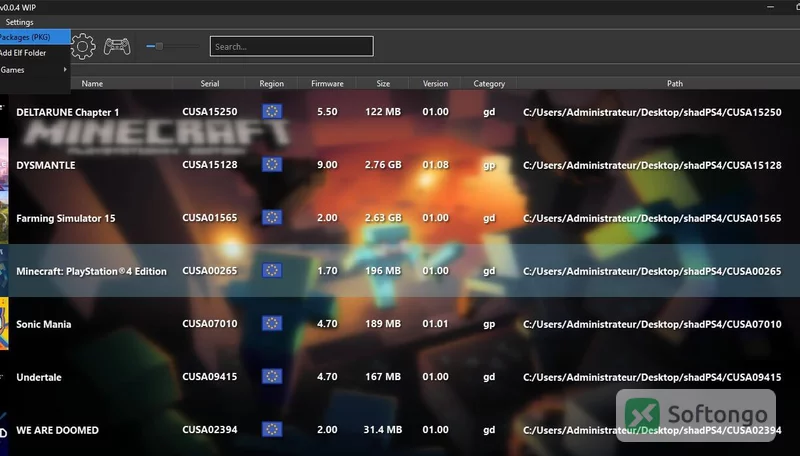800x456 pixels.
Task: Select the Farming Simulator 15 game name
Action: point(66,218)
